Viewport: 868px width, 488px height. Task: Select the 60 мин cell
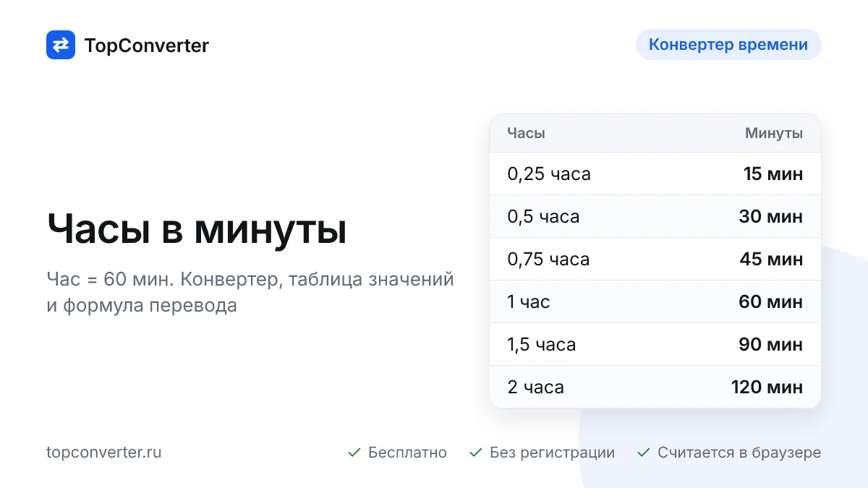771,302
